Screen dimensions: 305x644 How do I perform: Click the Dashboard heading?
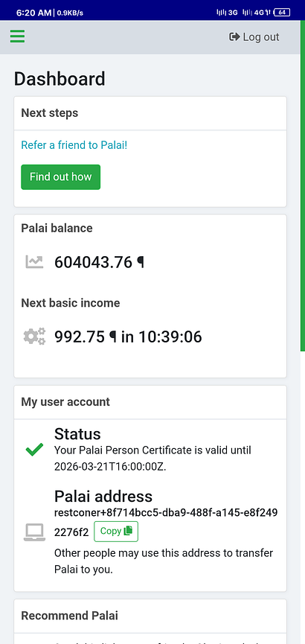(x=60, y=79)
